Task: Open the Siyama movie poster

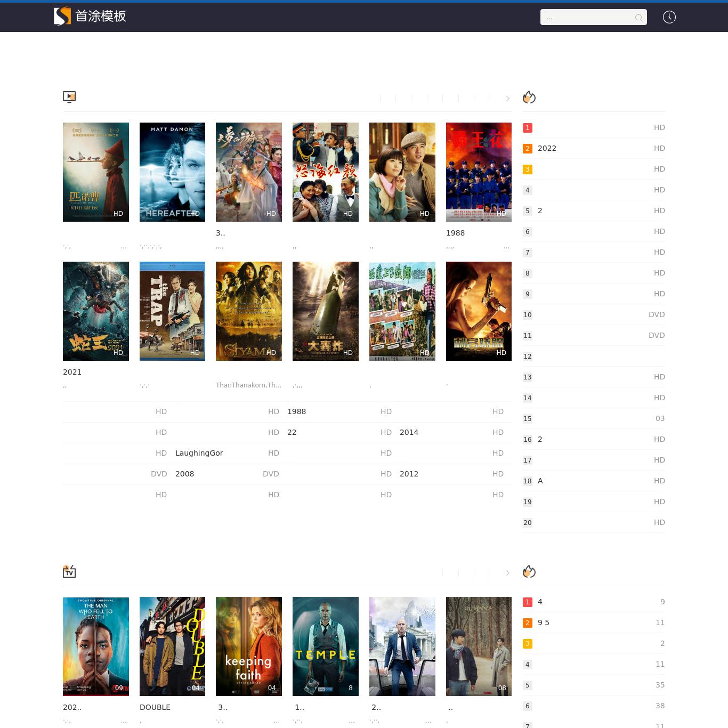Action: pos(249,311)
